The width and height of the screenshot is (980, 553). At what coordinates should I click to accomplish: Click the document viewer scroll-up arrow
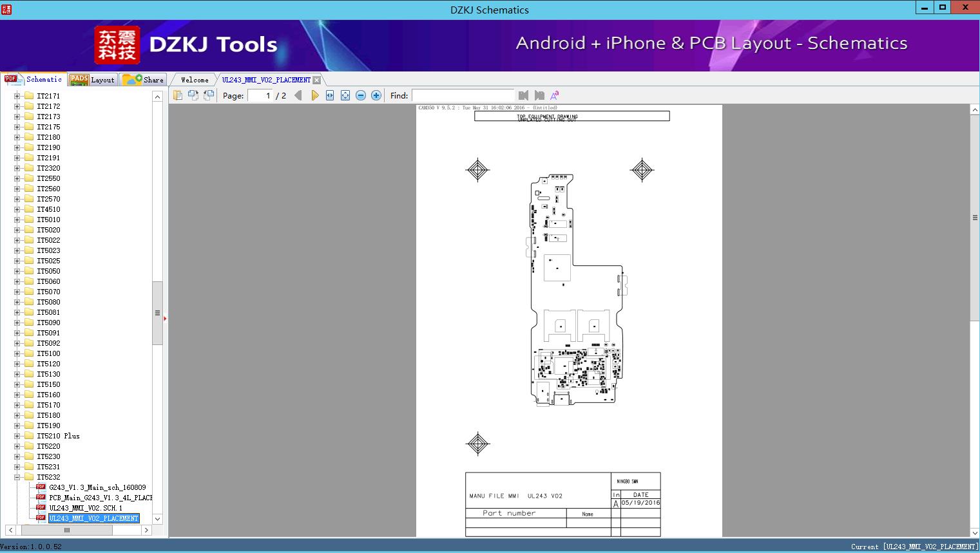975,110
